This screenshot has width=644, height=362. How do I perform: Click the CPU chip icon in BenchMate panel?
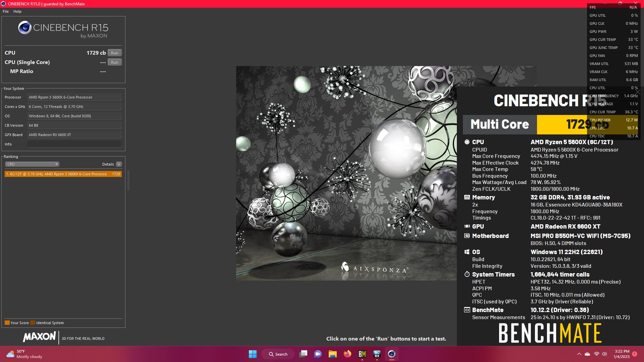click(x=467, y=142)
